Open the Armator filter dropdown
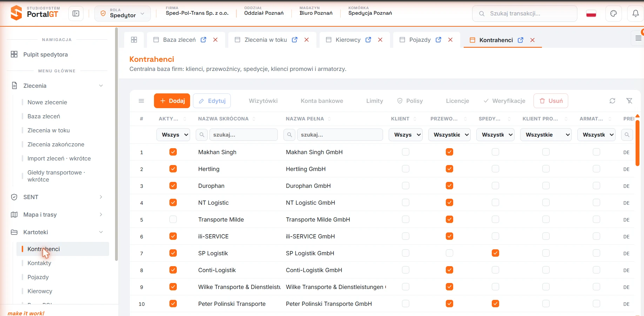This screenshot has height=316, width=644. tap(596, 134)
